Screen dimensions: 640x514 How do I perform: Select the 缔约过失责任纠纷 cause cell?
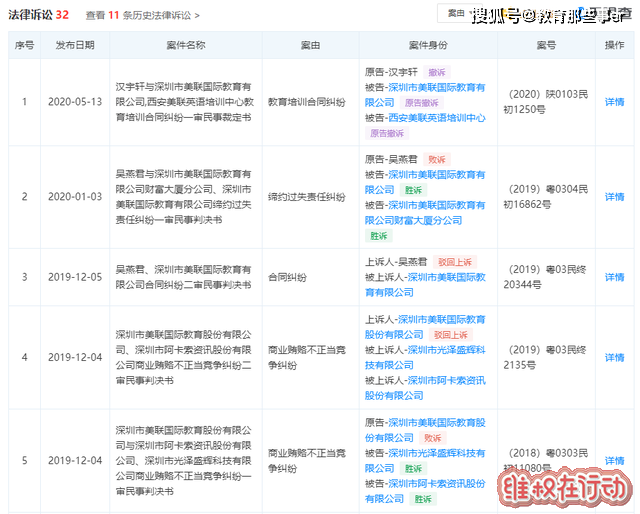click(x=307, y=197)
